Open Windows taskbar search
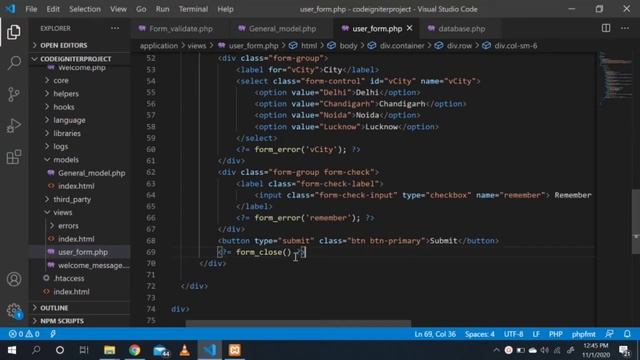 [36, 350]
